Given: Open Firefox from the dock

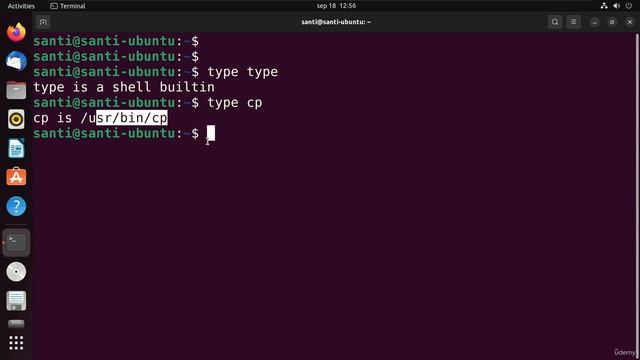Looking at the screenshot, I should (16, 32).
